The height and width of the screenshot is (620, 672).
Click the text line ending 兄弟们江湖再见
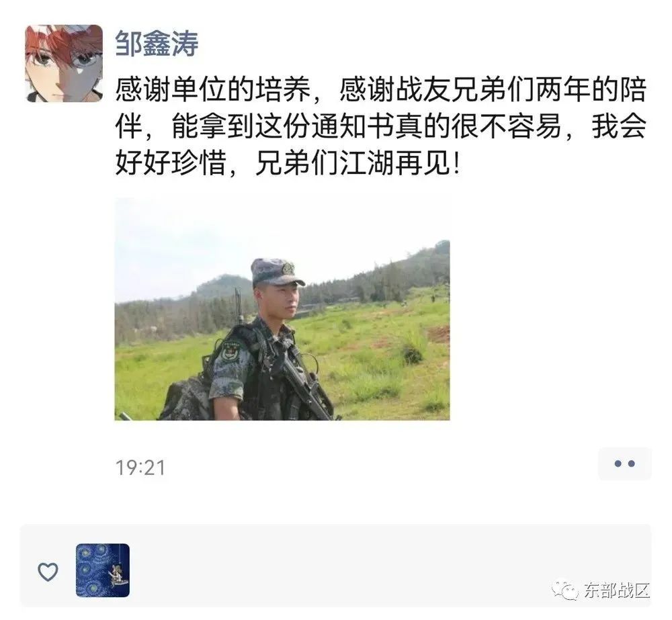click(x=288, y=163)
